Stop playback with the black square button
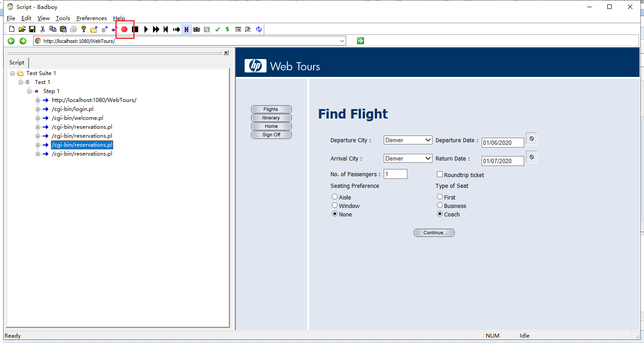 [135, 29]
